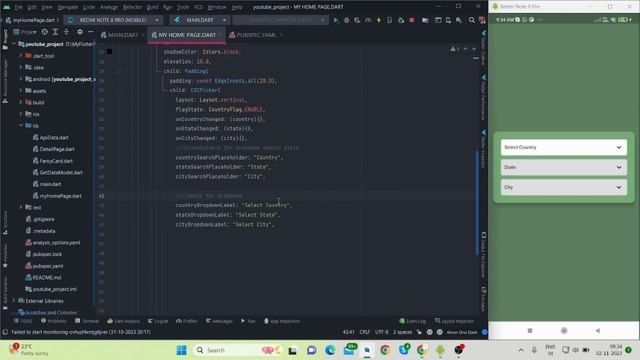The width and height of the screenshot is (640, 360).
Task: Stop the running app with red square
Action: tap(411, 20)
